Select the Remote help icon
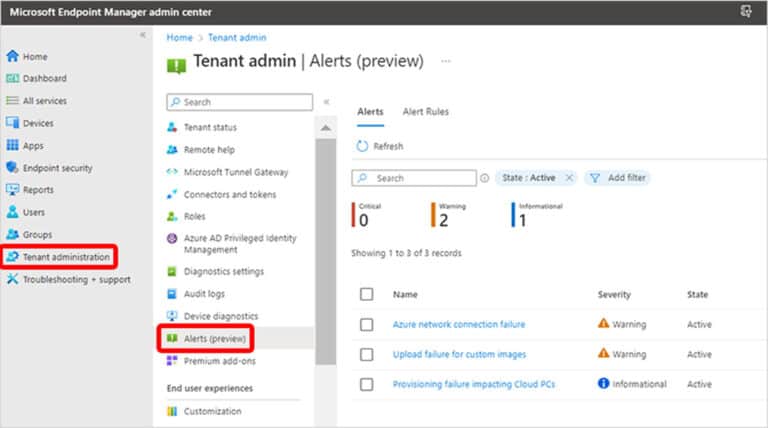The image size is (768, 428). [172, 149]
